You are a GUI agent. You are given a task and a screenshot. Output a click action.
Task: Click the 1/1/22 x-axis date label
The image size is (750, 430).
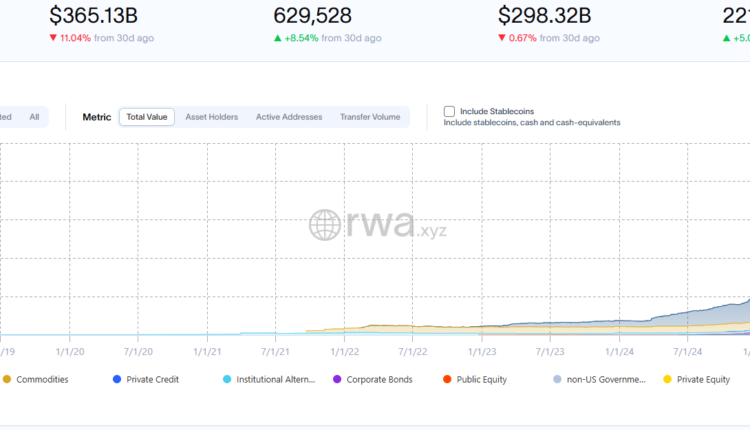(345, 351)
